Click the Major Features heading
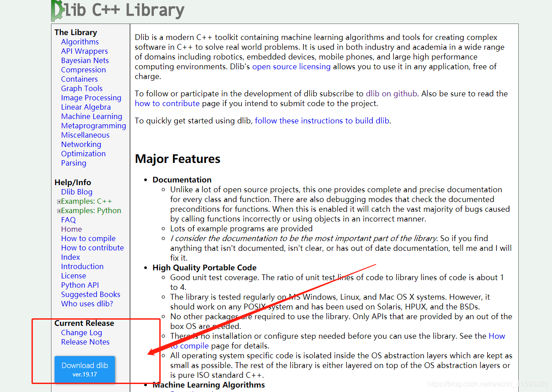This screenshot has width=552, height=392. 177,159
